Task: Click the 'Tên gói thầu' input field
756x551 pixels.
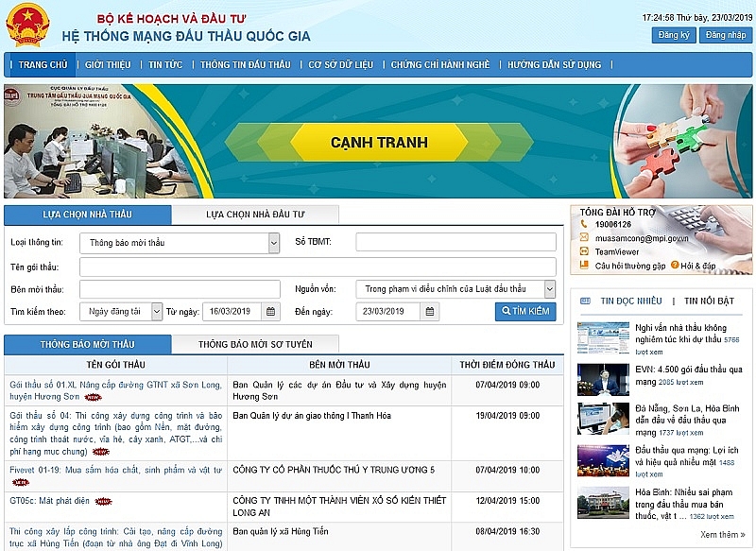Action: point(318,267)
